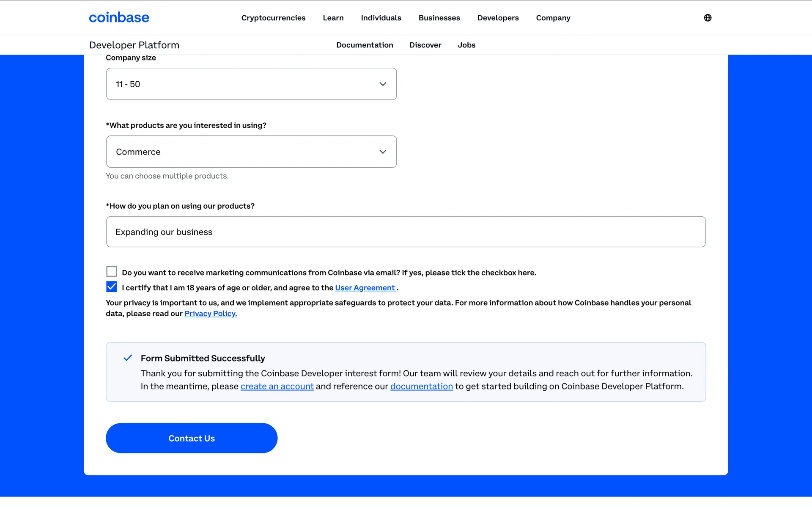Click the Commerce dropdown chevron

point(383,152)
